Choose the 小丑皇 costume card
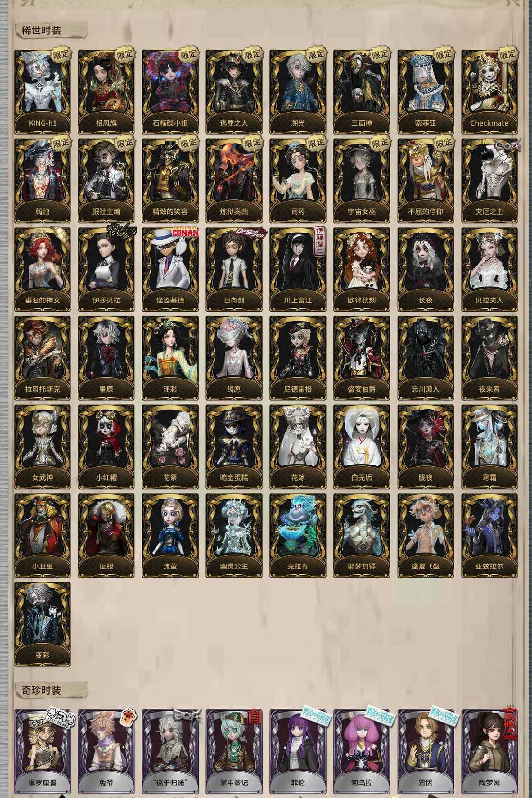This screenshot has width=532, height=798. (42, 535)
